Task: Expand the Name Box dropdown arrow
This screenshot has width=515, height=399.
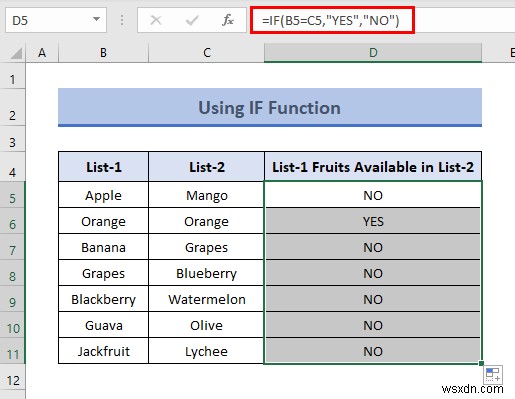Action: coord(96,19)
